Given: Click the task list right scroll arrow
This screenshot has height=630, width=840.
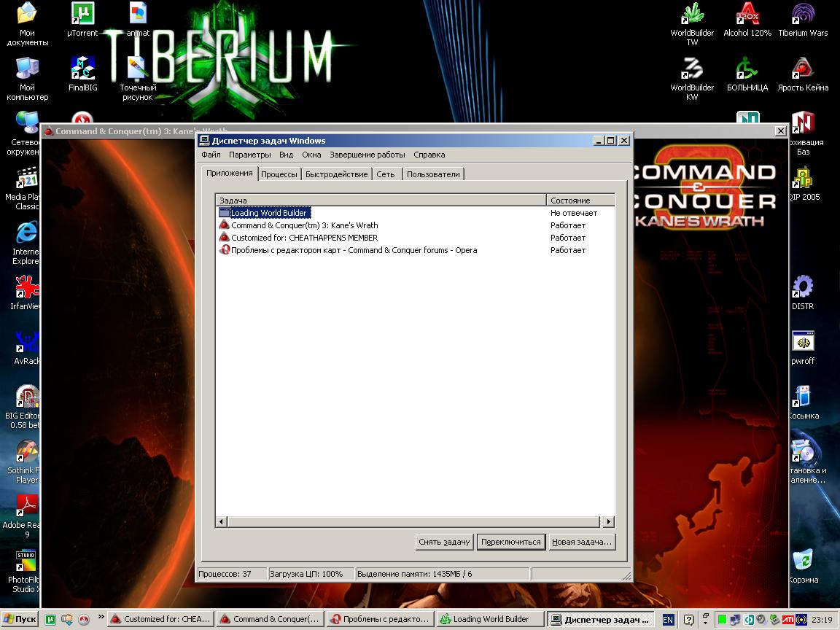Looking at the screenshot, I should pos(609,521).
